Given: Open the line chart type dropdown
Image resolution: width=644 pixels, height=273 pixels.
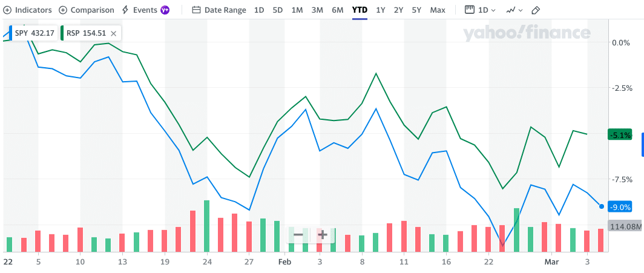Looking at the screenshot, I should 514,10.
